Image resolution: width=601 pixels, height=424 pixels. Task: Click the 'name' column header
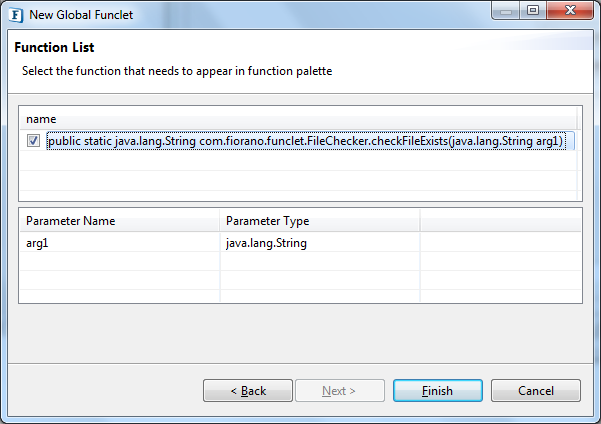[x=41, y=119]
